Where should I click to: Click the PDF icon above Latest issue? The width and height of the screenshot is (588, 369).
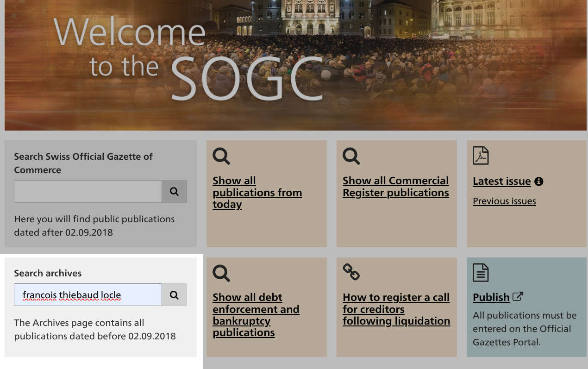point(481,156)
